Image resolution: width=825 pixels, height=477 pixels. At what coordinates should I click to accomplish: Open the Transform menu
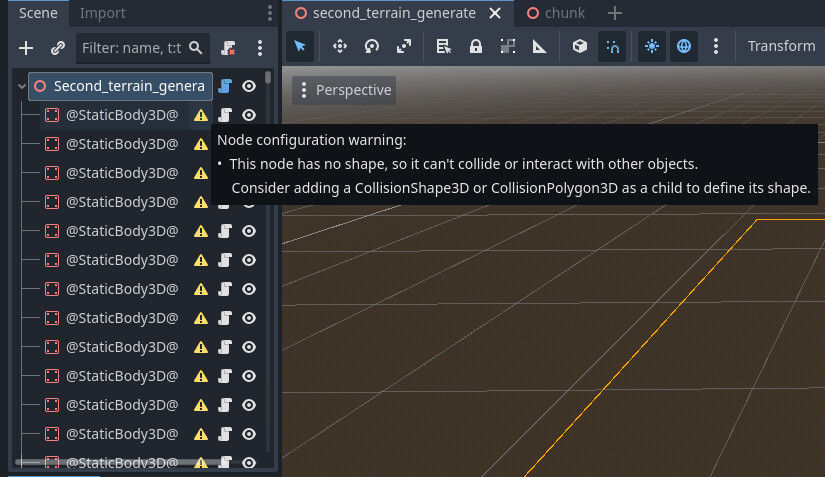(x=781, y=46)
